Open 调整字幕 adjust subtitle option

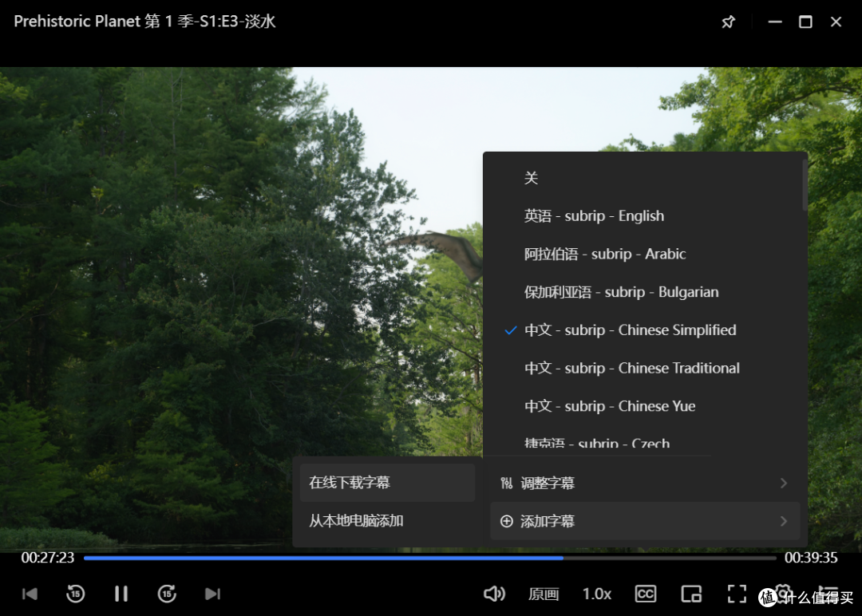pos(645,483)
